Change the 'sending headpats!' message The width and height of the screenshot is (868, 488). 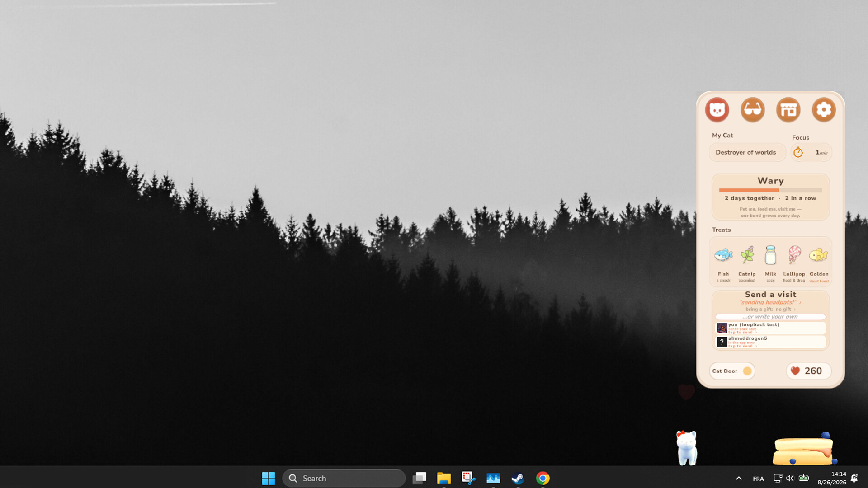[770, 302]
